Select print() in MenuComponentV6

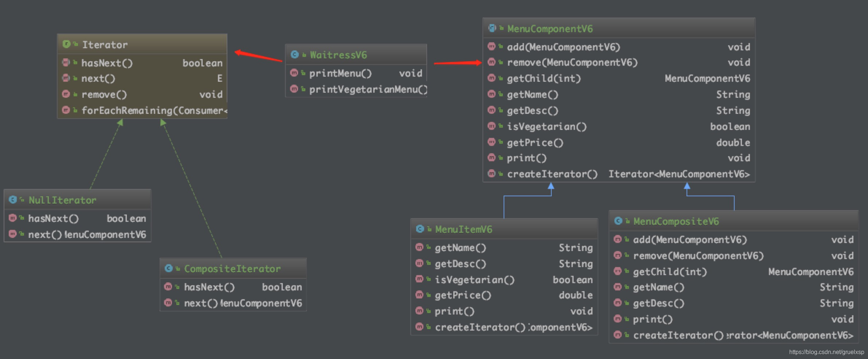click(x=527, y=158)
